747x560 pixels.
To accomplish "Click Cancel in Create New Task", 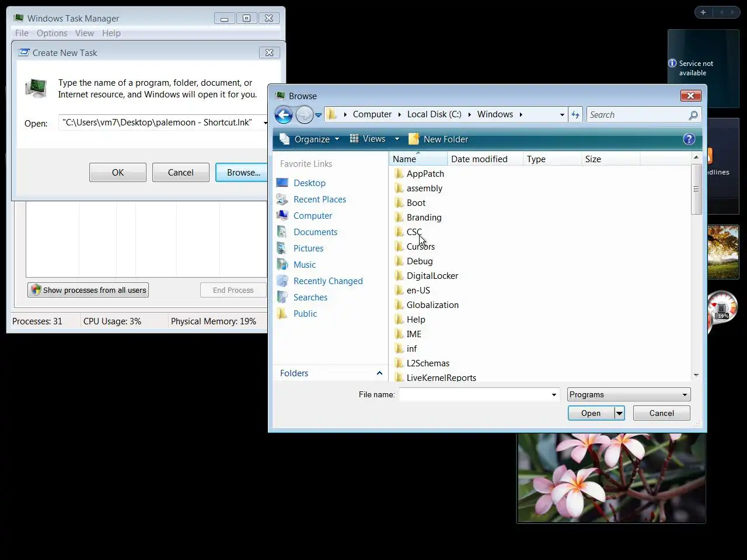I will (x=181, y=173).
